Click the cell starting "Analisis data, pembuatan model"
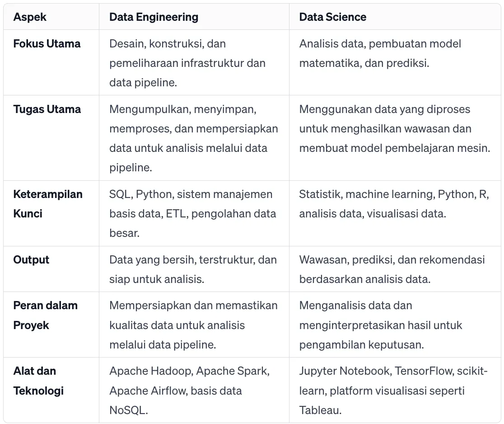 point(380,53)
